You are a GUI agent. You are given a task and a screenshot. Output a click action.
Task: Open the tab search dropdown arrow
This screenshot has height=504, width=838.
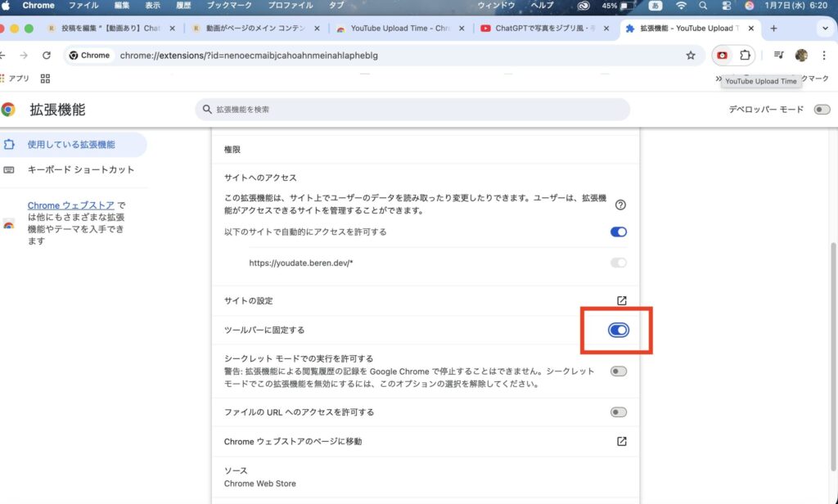pyautogui.click(x=824, y=28)
